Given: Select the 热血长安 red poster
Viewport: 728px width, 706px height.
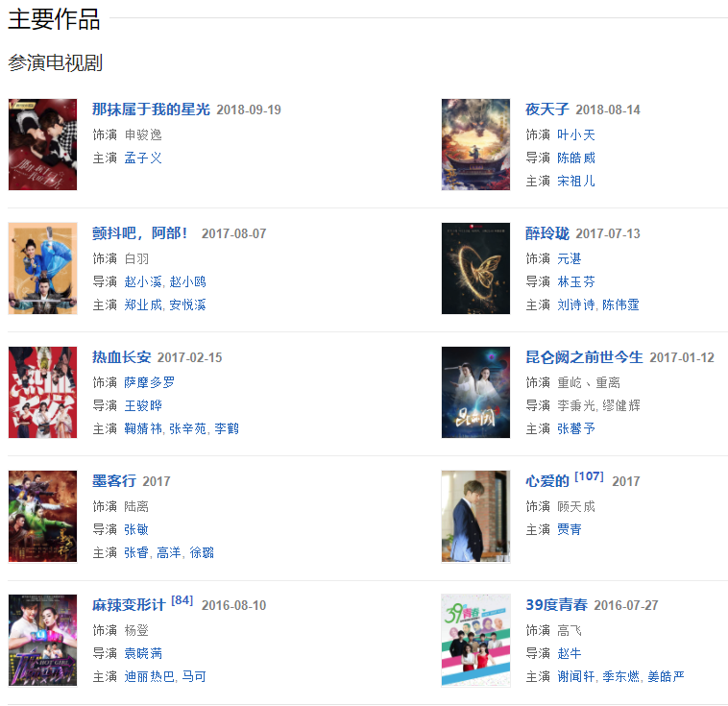Looking at the screenshot, I should (x=42, y=393).
